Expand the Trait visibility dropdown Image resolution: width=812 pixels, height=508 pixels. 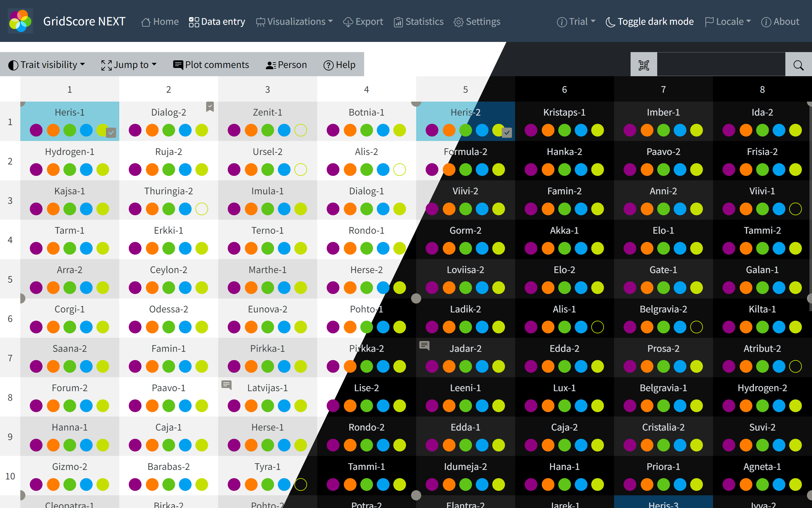coord(46,65)
